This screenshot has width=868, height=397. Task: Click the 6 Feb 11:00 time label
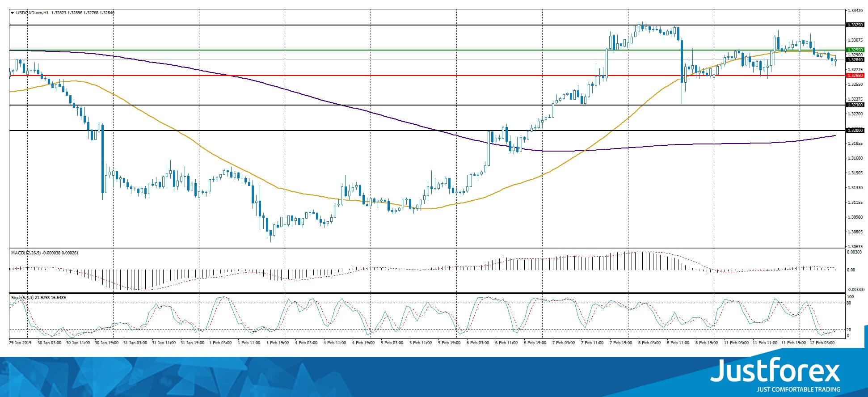point(506,343)
